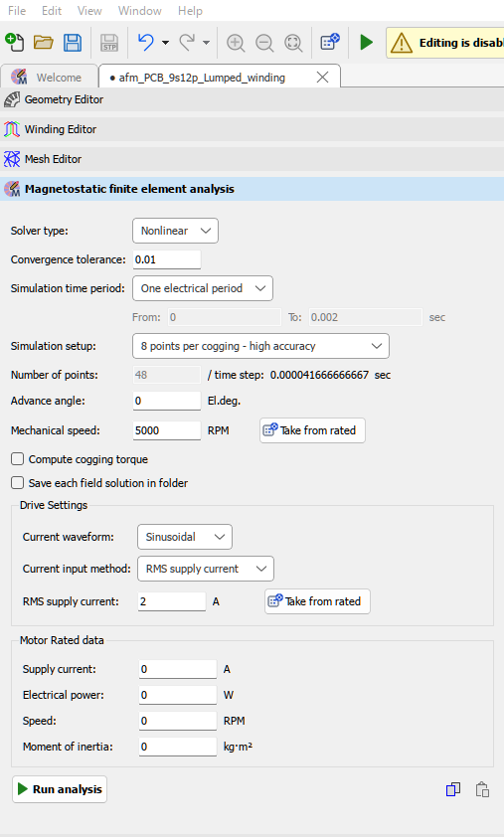Open the File menu
Viewport: 504px width, 837px height.
coord(17,11)
